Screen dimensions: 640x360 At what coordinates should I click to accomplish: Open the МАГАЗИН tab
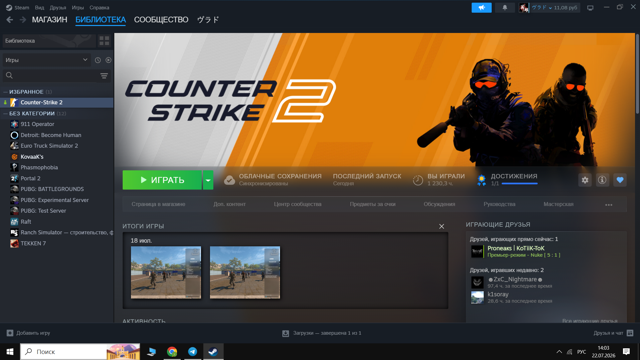point(49,20)
